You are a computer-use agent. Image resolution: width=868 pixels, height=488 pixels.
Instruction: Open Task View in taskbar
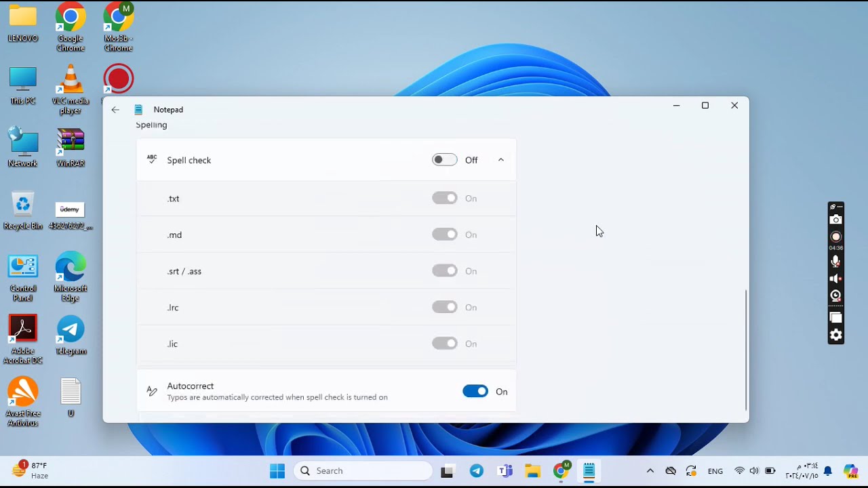(447, 472)
